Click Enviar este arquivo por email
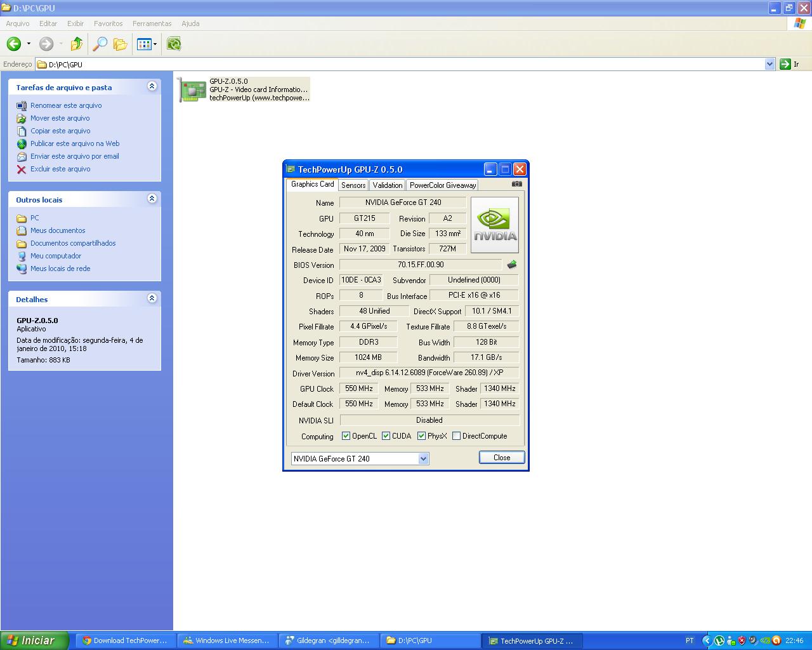The width and height of the screenshot is (812, 650). pos(75,156)
